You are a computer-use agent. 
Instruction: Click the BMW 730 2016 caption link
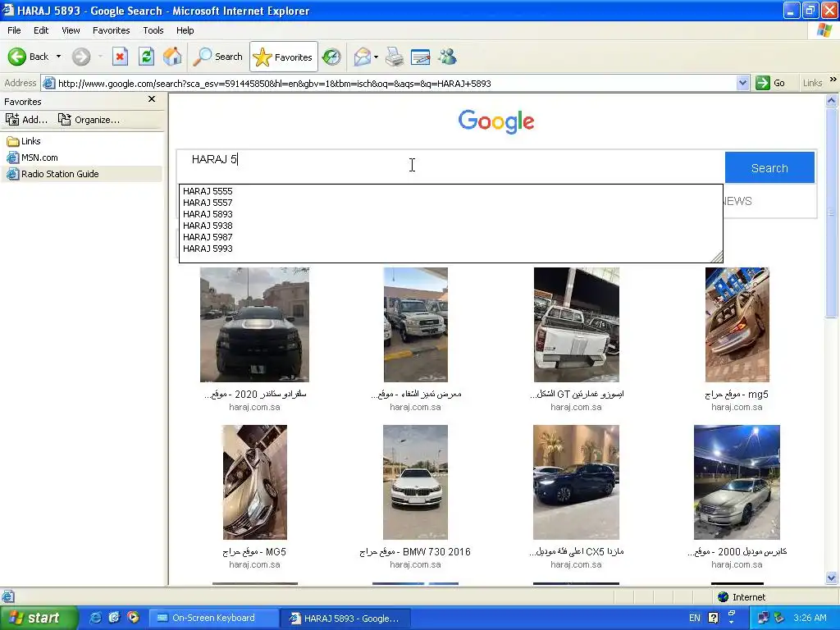[415, 552]
